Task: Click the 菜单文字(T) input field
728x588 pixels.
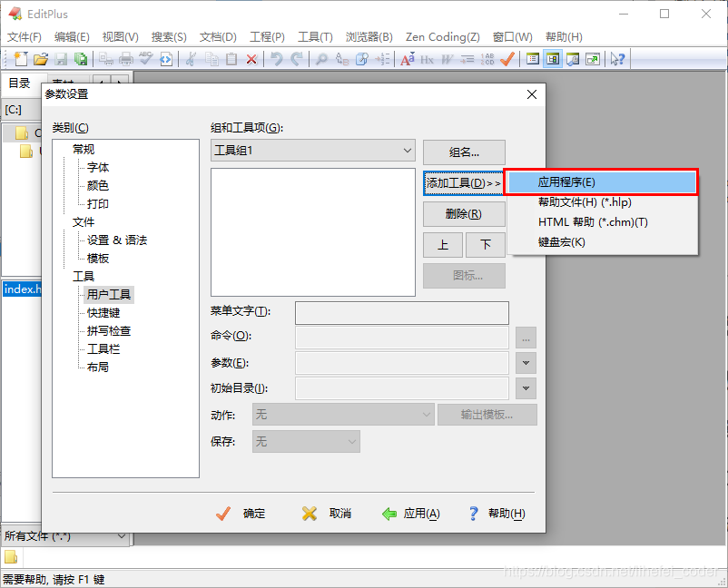Action: [401, 313]
